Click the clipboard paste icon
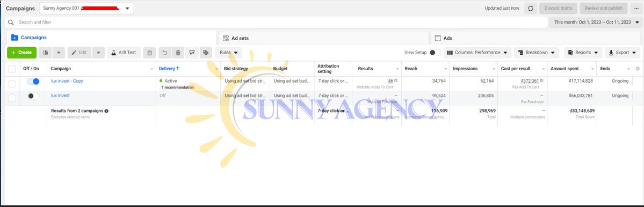The width and height of the screenshot is (644, 207). [150, 53]
